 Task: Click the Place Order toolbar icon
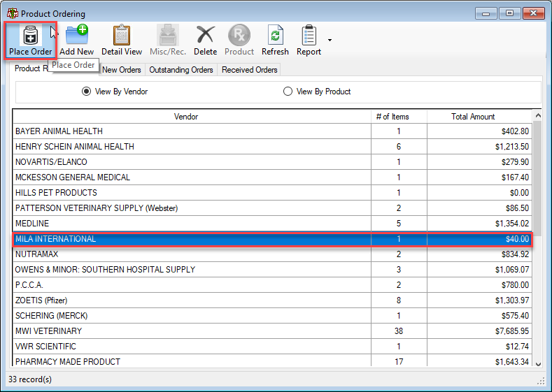pos(30,36)
